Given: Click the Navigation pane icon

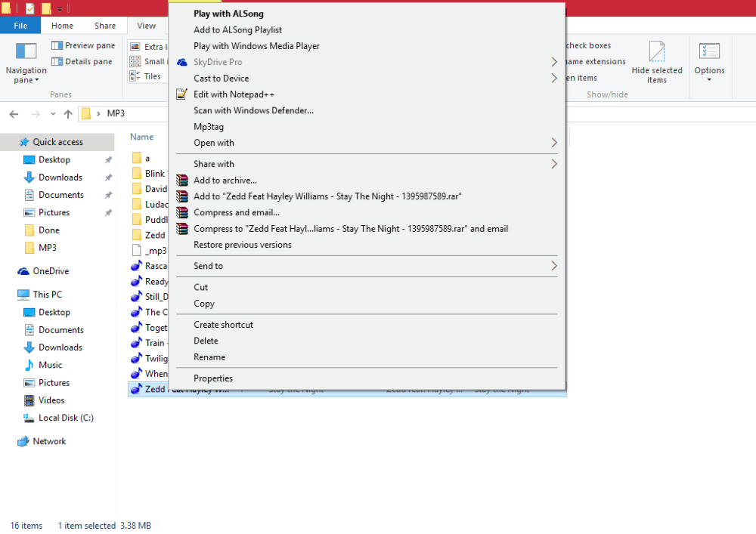Looking at the screenshot, I should point(26,51).
